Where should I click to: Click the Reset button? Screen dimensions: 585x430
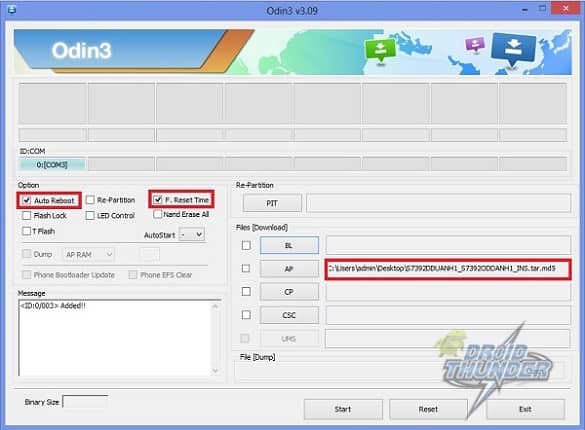[428, 409]
